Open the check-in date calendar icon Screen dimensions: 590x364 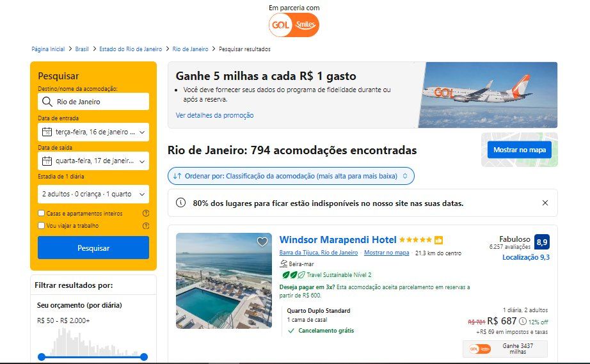(x=47, y=132)
